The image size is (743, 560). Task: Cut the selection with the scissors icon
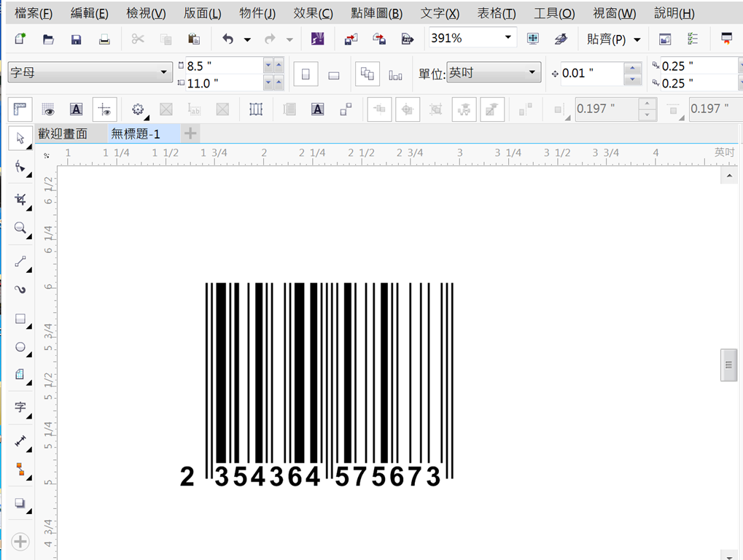pos(137,39)
